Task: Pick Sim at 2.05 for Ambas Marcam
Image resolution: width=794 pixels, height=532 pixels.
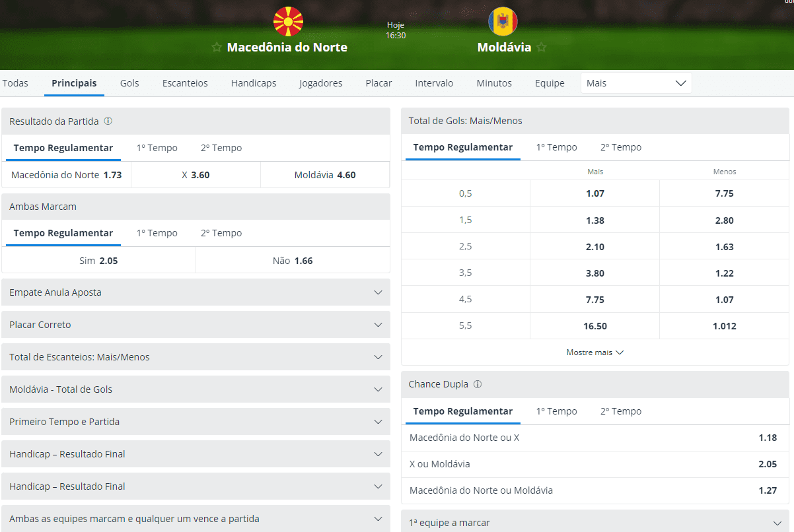Action: coord(98,260)
